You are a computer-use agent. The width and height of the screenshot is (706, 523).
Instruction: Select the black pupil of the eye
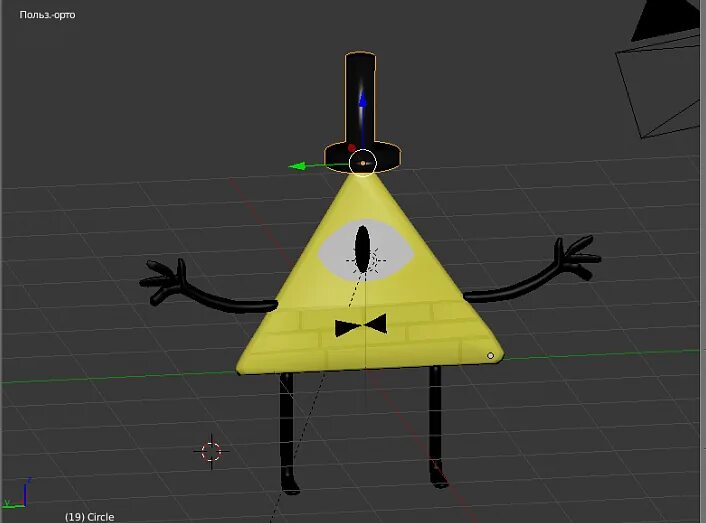tap(362, 248)
